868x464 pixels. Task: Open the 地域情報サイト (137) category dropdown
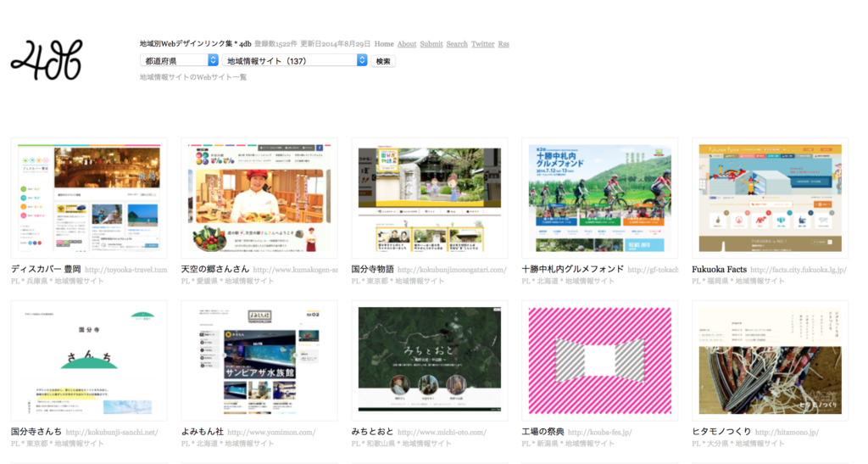click(294, 60)
